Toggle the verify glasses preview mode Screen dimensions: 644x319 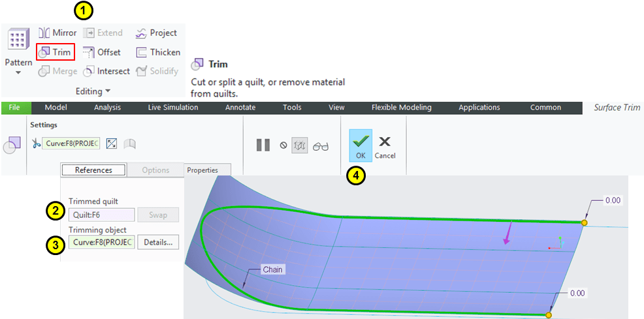321,145
